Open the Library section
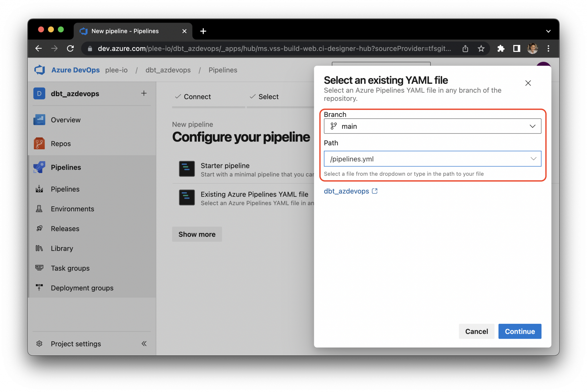Image resolution: width=587 pixels, height=392 pixels. (62, 248)
